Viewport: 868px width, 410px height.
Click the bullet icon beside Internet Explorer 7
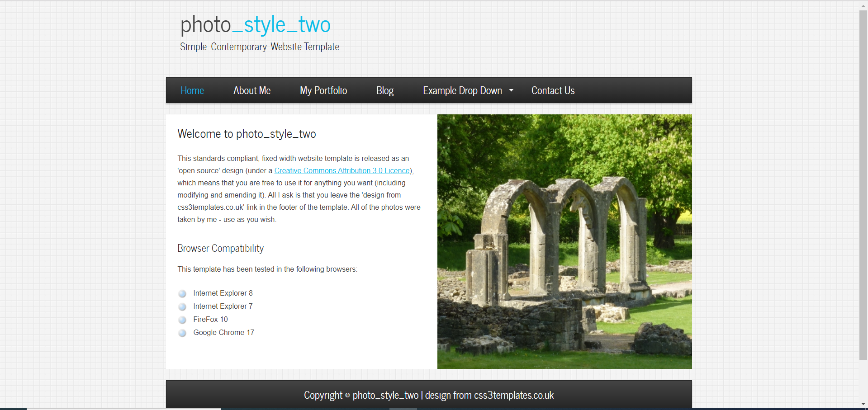coord(182,306)
